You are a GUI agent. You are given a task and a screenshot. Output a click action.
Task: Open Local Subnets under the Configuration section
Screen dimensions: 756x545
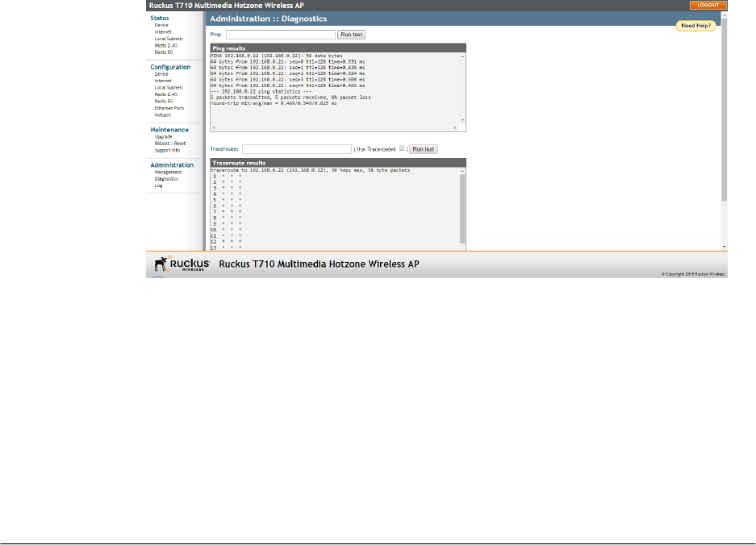169,88
